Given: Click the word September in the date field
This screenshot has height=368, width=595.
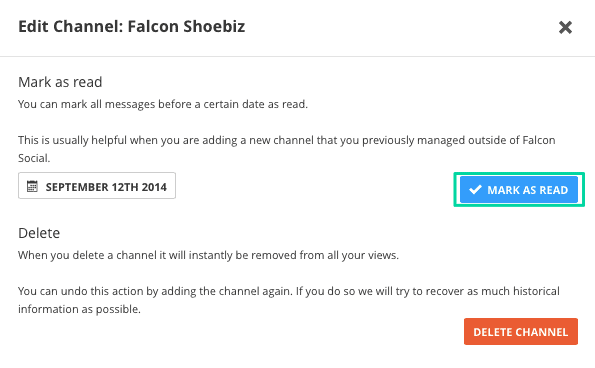Looking at the screenshot, I should coord(77,187).
